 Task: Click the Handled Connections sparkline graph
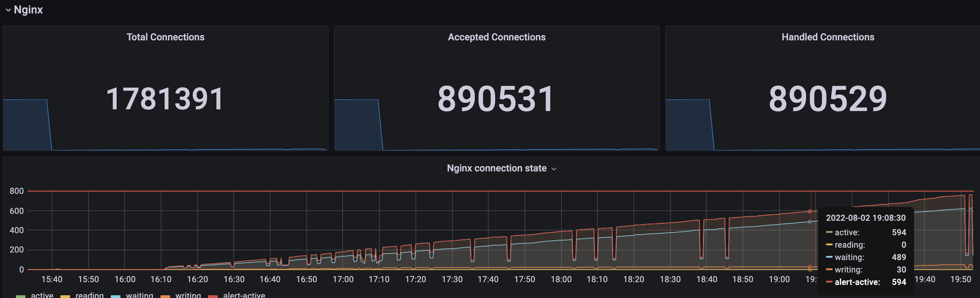tap(823, 125)
